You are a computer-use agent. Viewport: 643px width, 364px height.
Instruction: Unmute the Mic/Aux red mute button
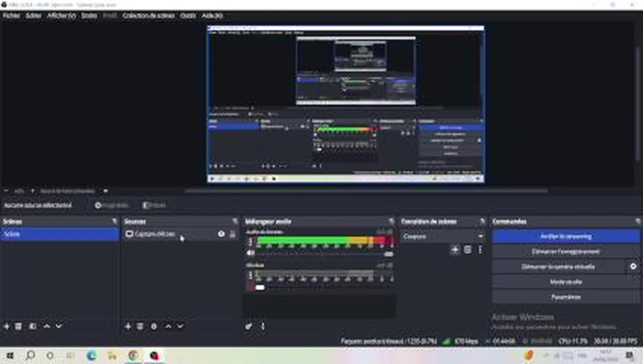coord(250,287)
